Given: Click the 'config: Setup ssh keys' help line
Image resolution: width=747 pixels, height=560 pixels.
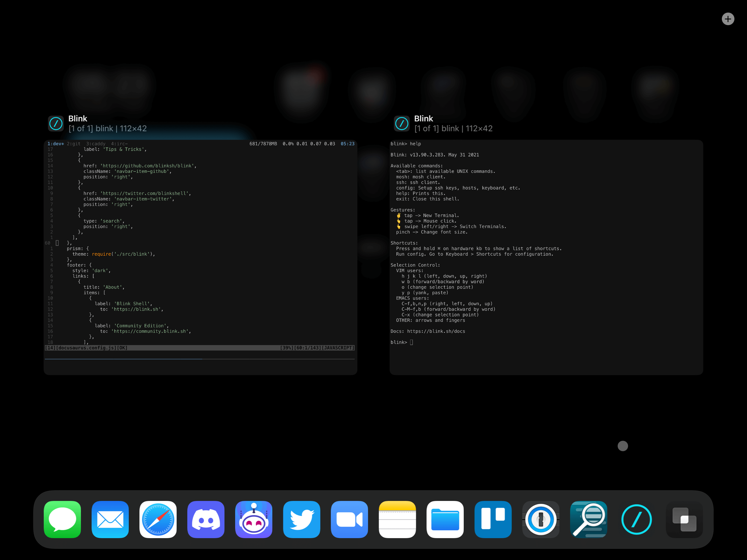Looking at the screenshot, I should click(458, 188).
